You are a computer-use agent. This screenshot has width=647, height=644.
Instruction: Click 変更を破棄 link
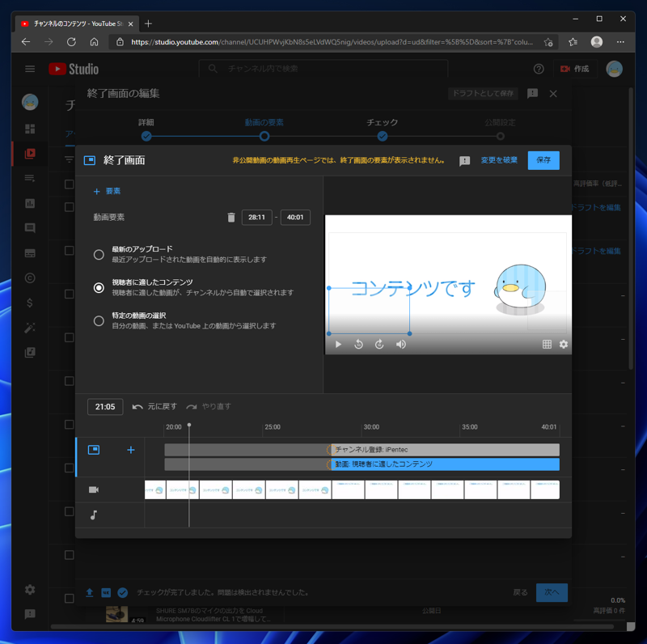(x=499, y=160)
